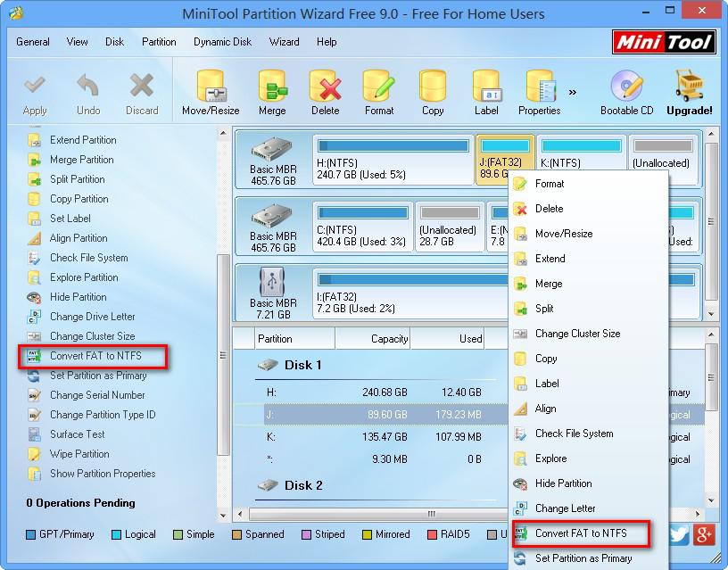Run Check File System from the sidebar

click(x=78, y=258)
